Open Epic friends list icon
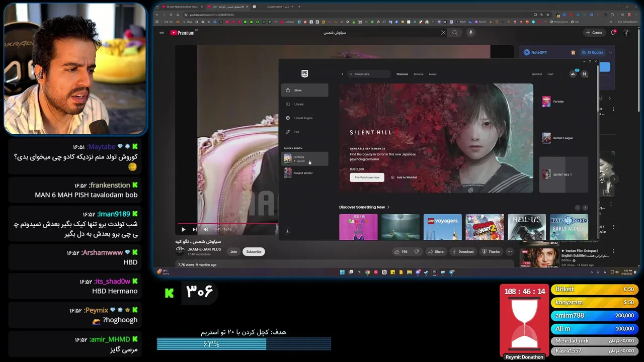 click(573, 74)
